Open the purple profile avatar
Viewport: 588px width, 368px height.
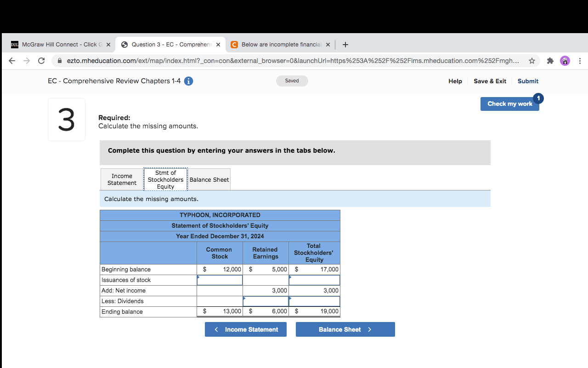tap(565, 61)
